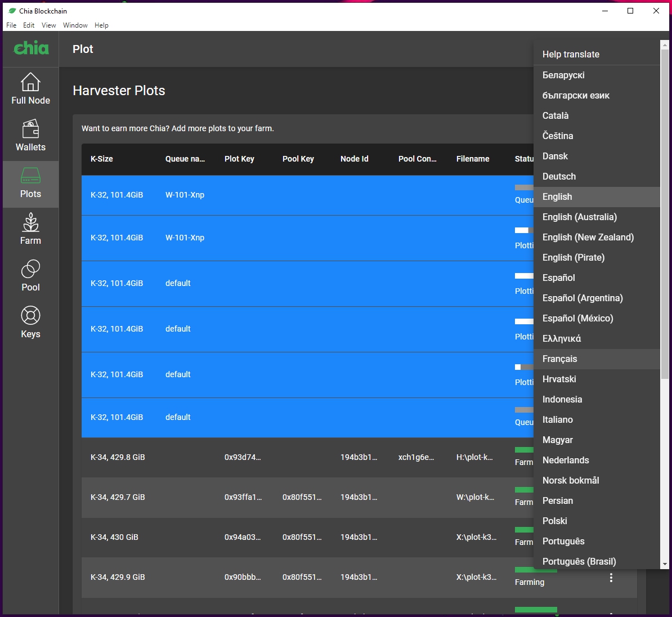Select English (New Zealand) option
Image resolution: width=672 pixels, height=617 pixels.
pos(597,237)
